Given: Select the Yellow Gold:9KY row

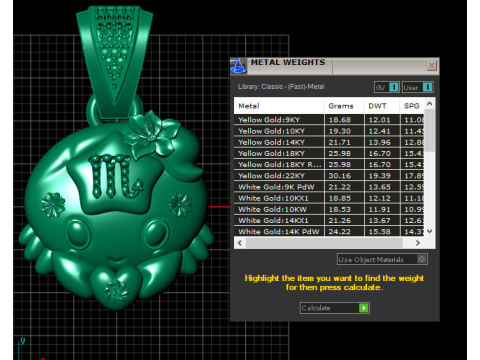Looking at the screenshot, I should [x=329, y=120].
